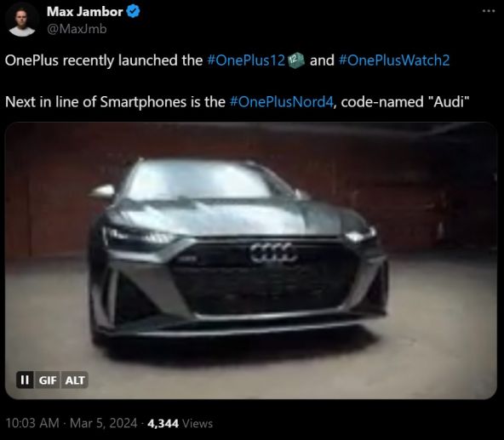Open the #OnePlusWatch2 hashtag

pyautogui.click(x=394, y=60)
